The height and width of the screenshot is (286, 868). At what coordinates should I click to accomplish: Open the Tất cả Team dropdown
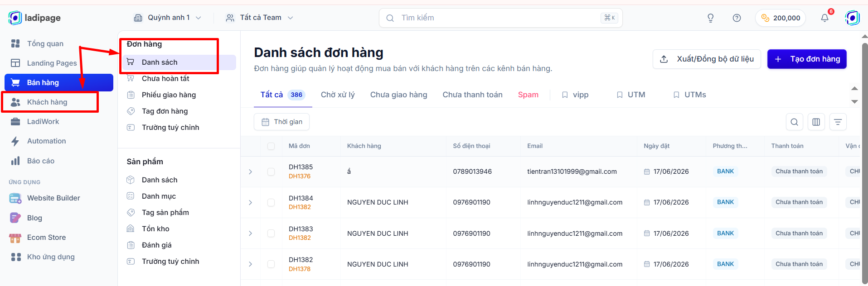[260, 18]
